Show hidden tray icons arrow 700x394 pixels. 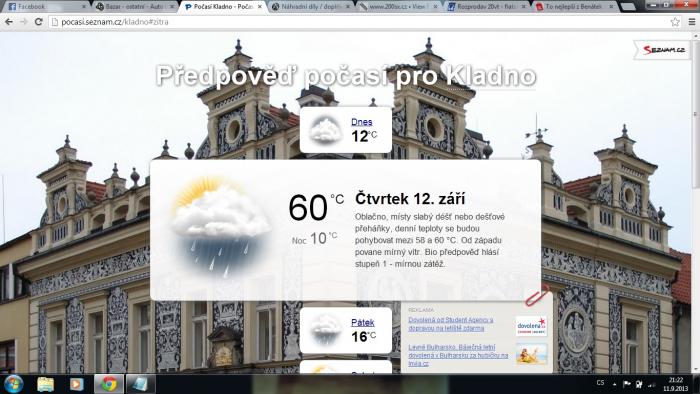pos(614,384)
